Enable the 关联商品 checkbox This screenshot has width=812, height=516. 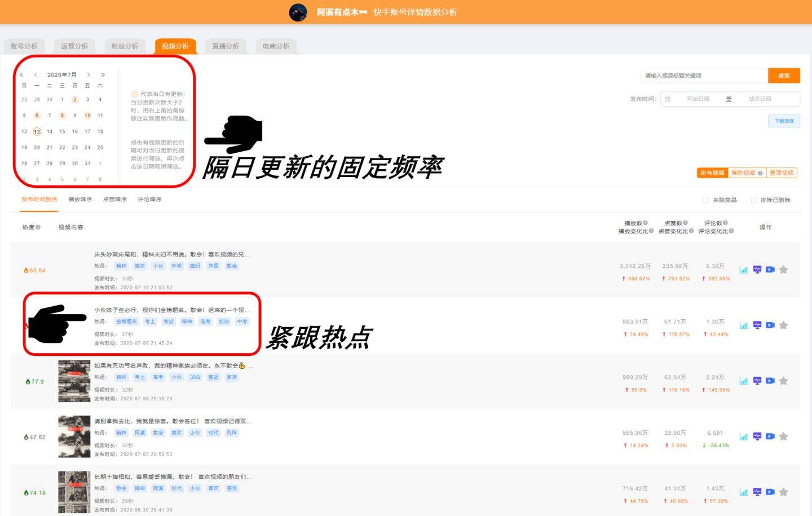(706, 200)
